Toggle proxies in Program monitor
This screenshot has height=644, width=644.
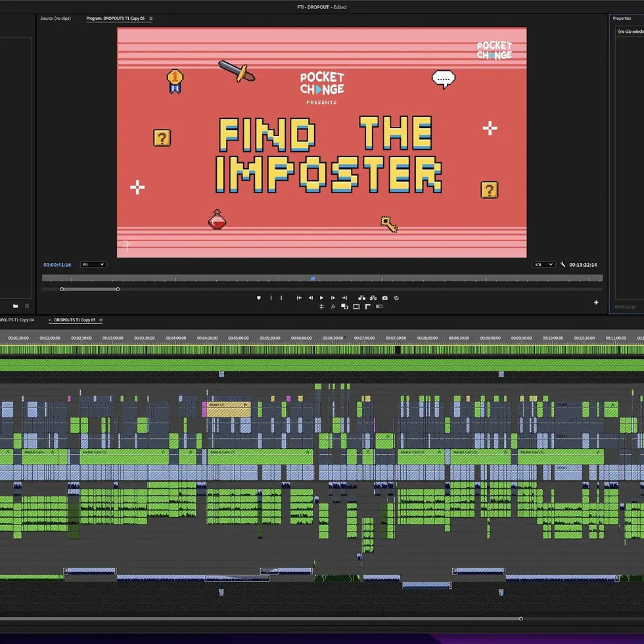[x=344, y=307]
